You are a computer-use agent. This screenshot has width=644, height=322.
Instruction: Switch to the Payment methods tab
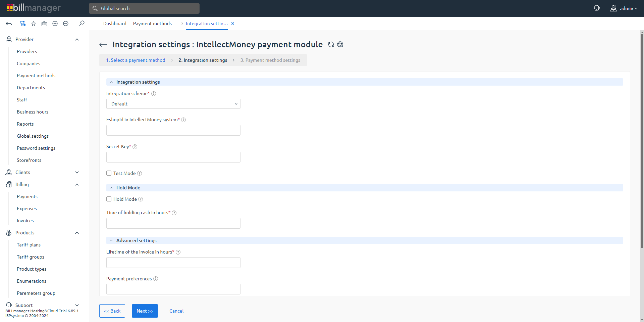click(x=152, y=24)
